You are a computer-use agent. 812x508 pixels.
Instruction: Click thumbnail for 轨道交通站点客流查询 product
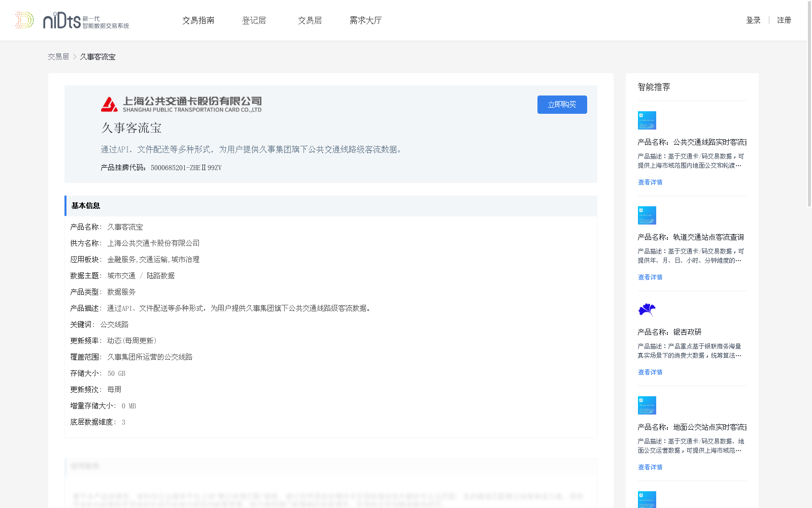point(647,215)
